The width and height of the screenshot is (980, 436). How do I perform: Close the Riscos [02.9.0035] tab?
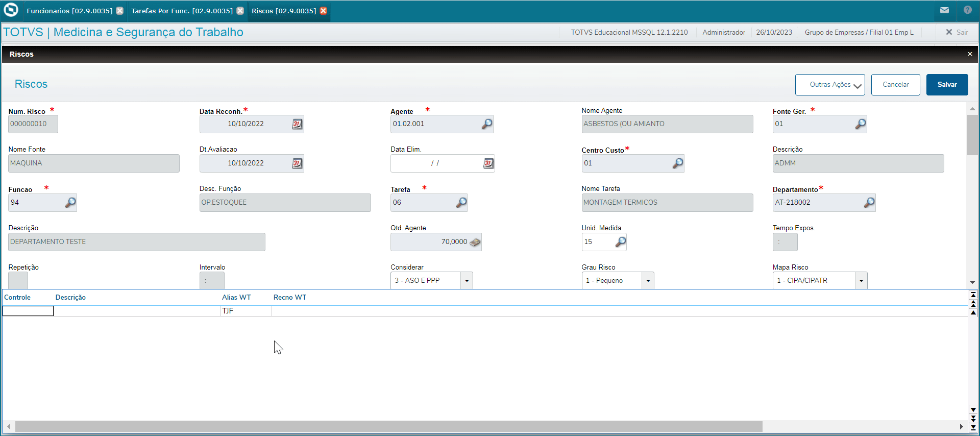pos(324,11)
